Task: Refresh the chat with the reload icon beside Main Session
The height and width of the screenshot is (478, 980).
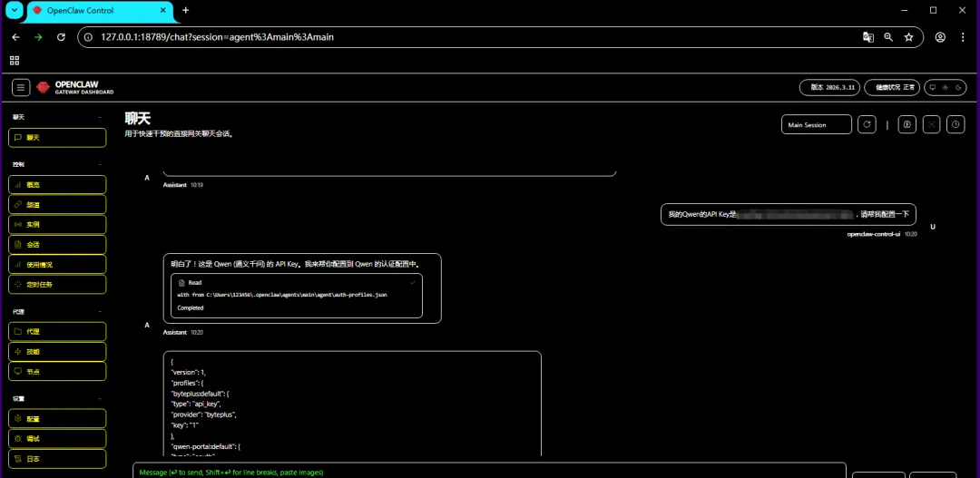Action: coord(867,124)
